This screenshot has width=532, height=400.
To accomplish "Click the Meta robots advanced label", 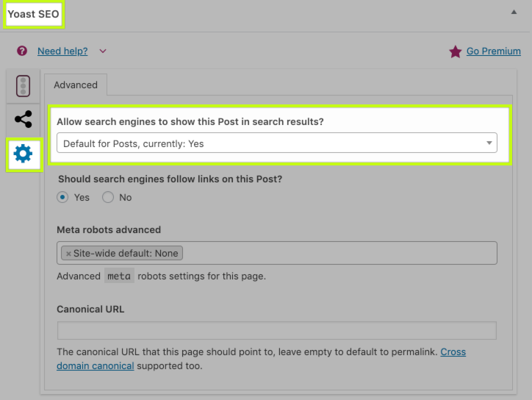I will pyautogui.click(x=109, y=230).
